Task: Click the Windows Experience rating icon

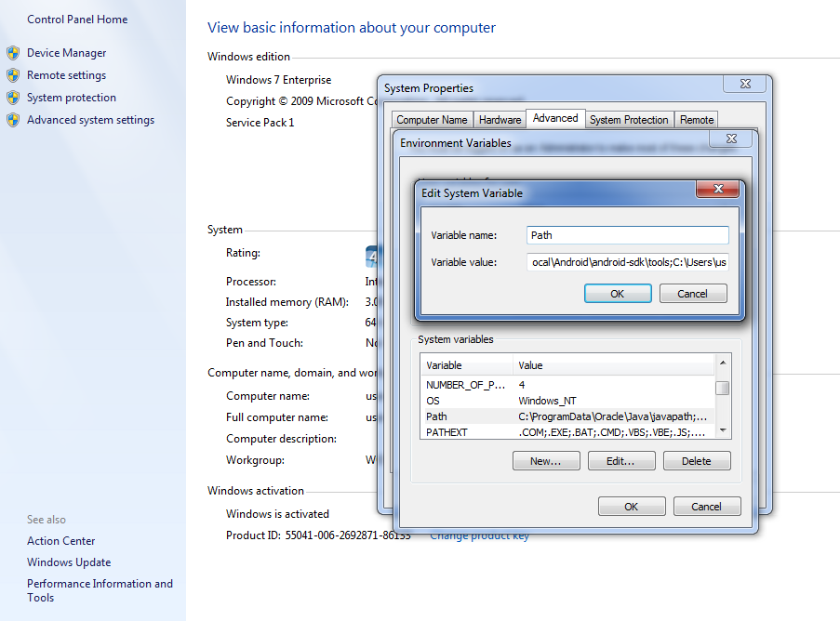Action: pyautogui.click(x=372, y=257)
